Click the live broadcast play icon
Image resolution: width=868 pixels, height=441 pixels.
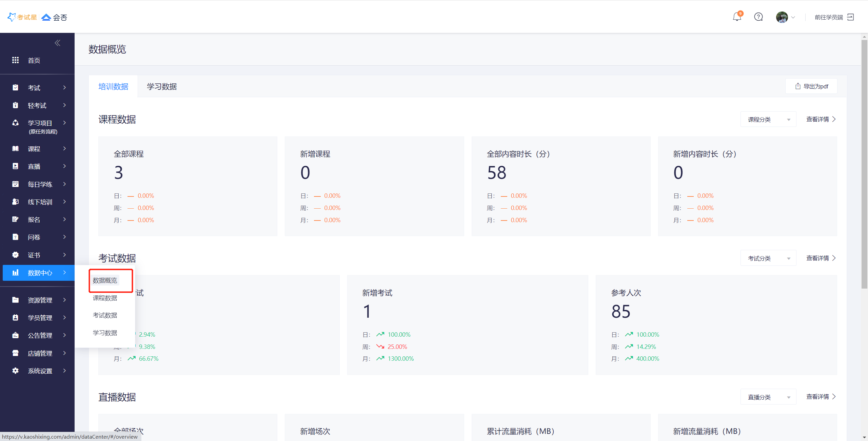(x=15, y=166)
